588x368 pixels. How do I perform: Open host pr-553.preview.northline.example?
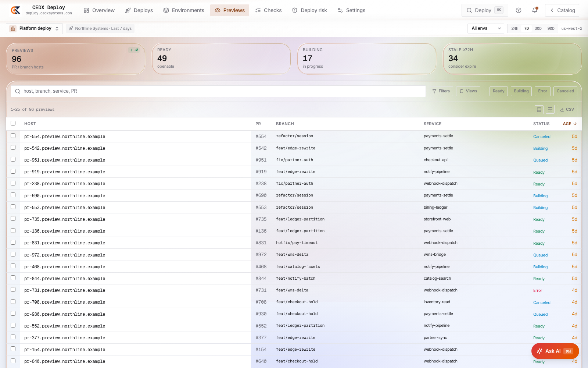click(x=65, y=208)
